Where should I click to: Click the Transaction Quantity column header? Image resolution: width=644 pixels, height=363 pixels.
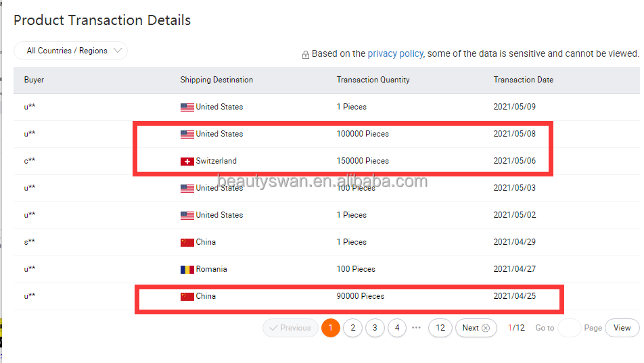click(x=373, y=80)
